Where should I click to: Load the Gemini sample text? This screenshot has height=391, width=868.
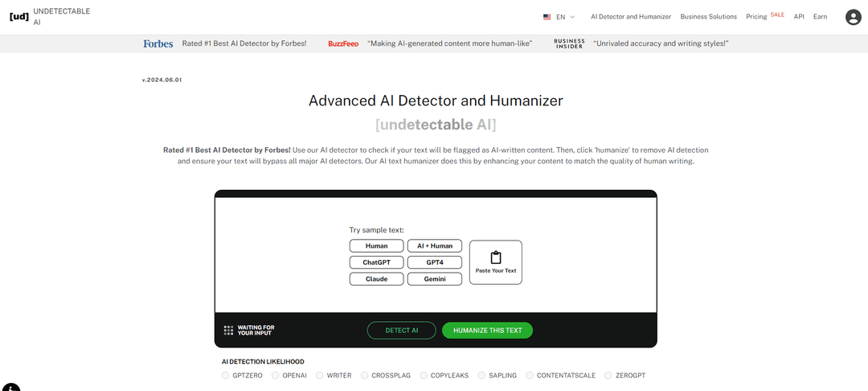point(435,279)
